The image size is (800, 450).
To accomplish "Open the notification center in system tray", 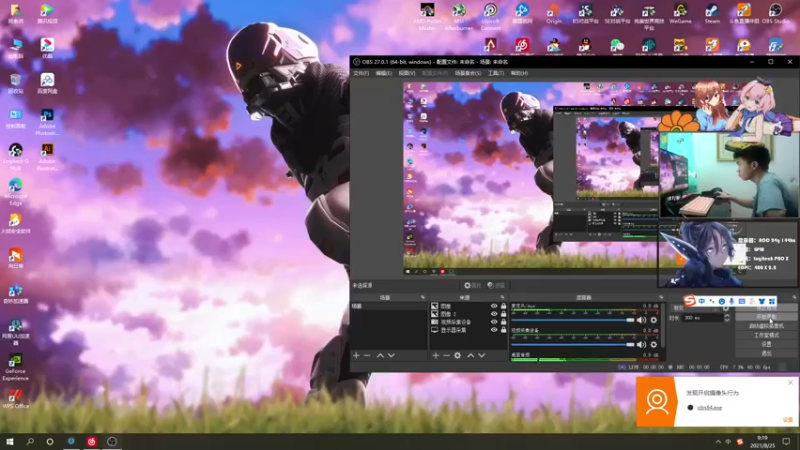I will [786, 442].
